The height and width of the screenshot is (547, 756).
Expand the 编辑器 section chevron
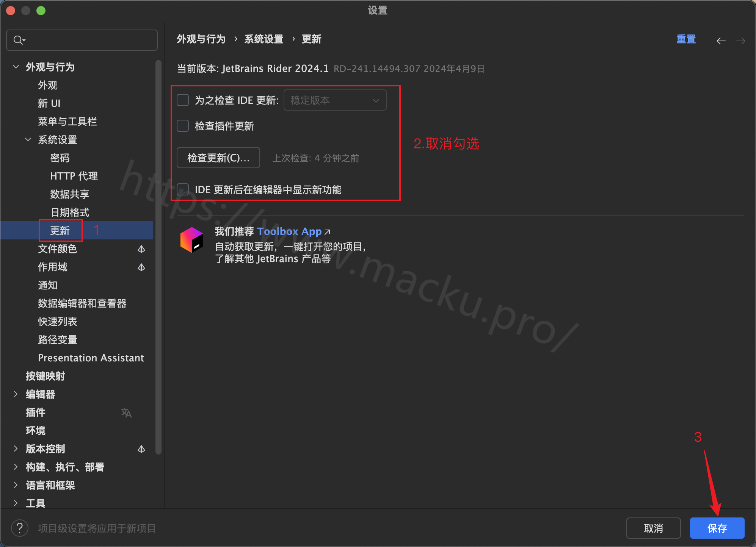pos(16,394)
